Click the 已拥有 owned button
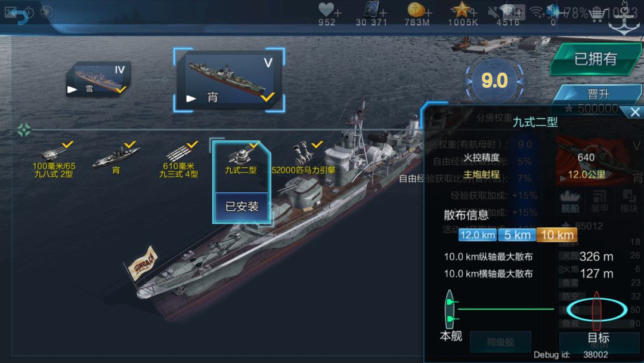 click(596, 59)
